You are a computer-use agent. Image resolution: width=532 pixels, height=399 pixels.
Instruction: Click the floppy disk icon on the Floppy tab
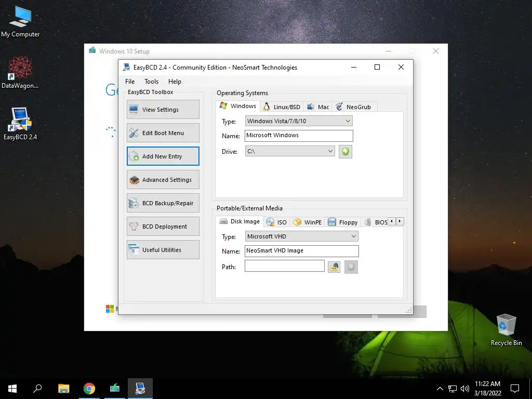(332, 222)
